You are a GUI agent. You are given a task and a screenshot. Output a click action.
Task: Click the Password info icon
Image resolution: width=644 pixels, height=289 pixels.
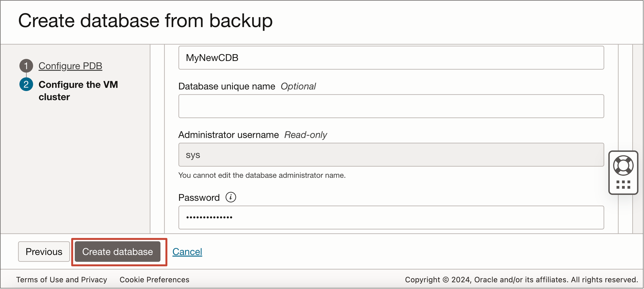coord(231,197)
